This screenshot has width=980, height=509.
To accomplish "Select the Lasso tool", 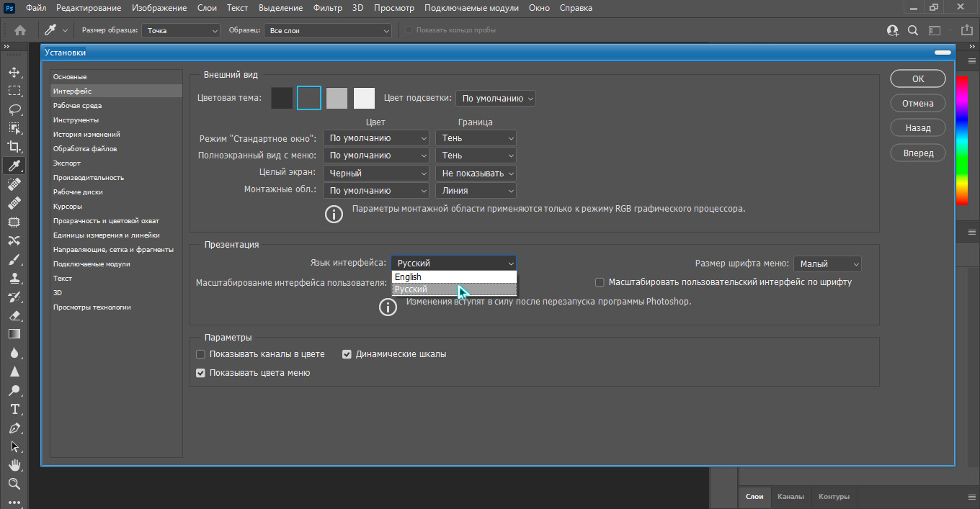I will tap(14, 110).
